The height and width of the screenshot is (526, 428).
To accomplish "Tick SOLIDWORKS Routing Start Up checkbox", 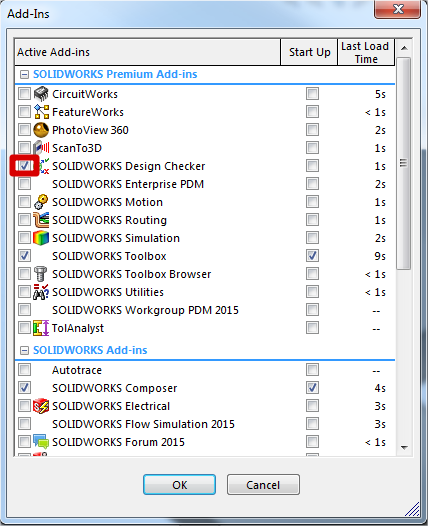I will [312, 220].
